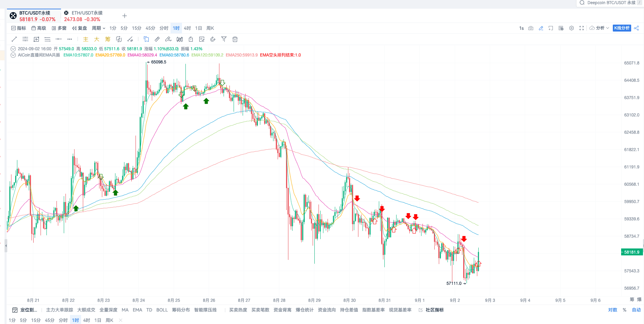Select the 分时 timeframe in top bar
The height and width of the screenshot is (324, 644).
[164, 28]
